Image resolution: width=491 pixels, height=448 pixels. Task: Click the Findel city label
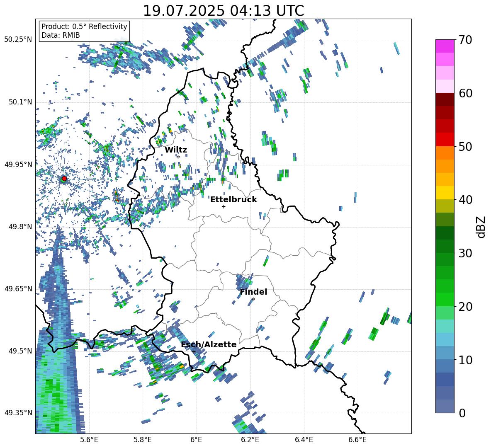pos(253,292)
